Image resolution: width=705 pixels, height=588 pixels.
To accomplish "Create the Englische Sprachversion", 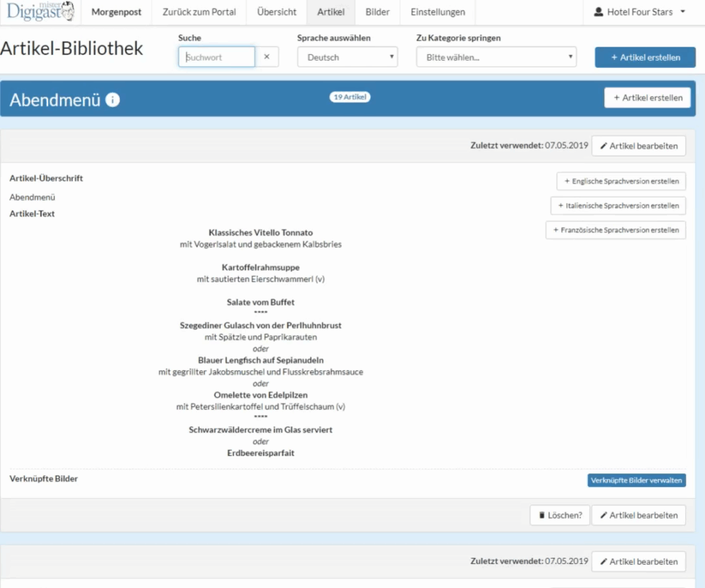I will [621, 181].
